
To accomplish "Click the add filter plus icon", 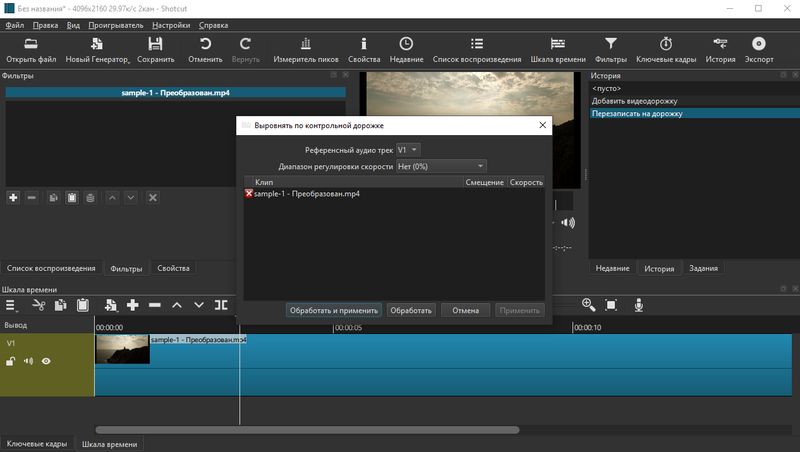I will (x=13, y=198).
